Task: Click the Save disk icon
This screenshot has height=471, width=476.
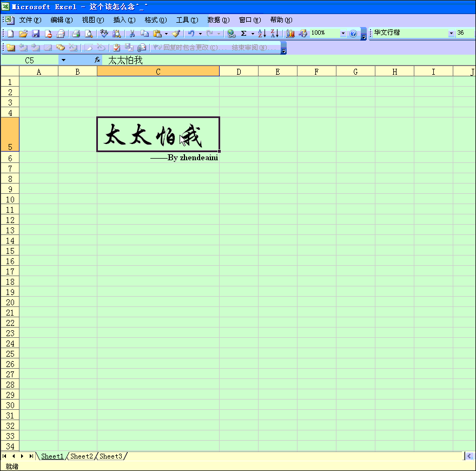Action: click(36, 34)
